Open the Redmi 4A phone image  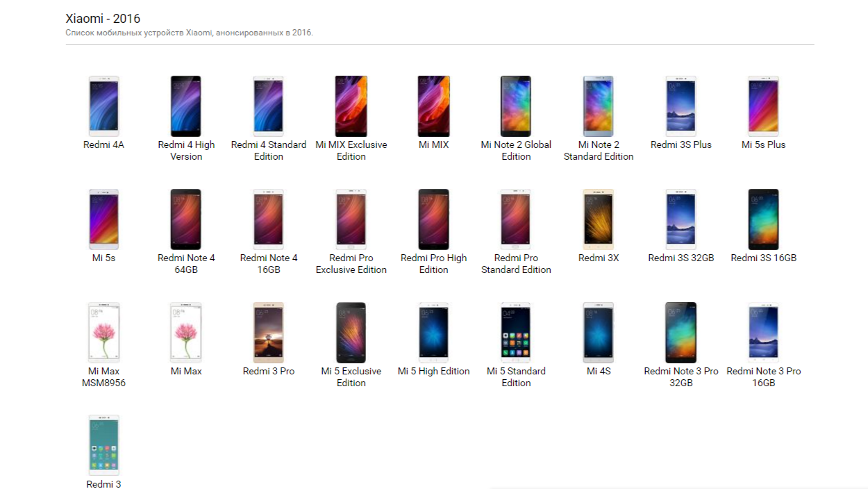tap(103, 106)
